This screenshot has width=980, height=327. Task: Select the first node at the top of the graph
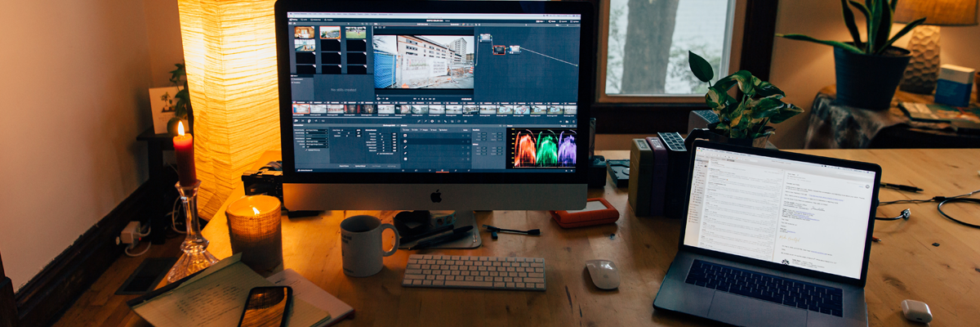click(485, 38)
